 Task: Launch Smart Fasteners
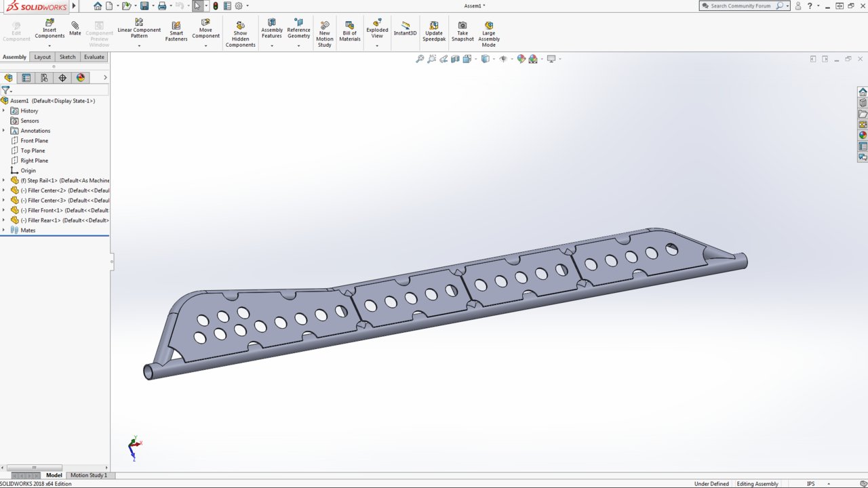[176, 32]
